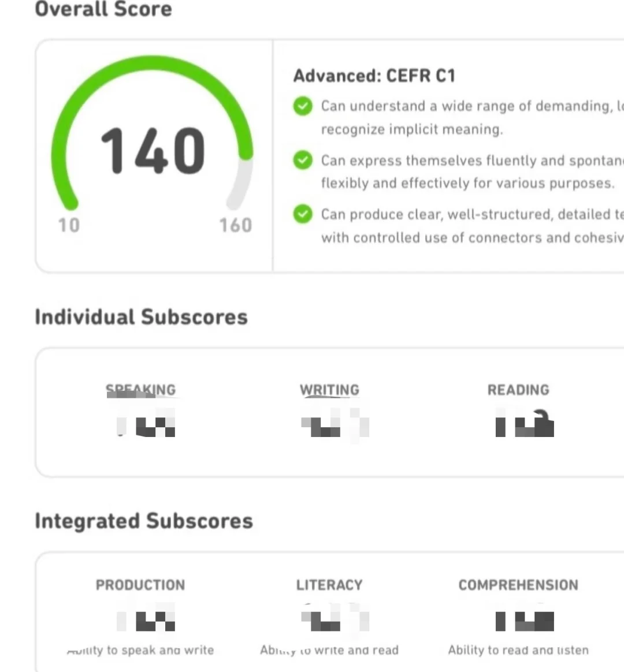624x672 pixels.
Task: Click the overall score number 140
Action: pyautogui.click(x=153, y=151)
